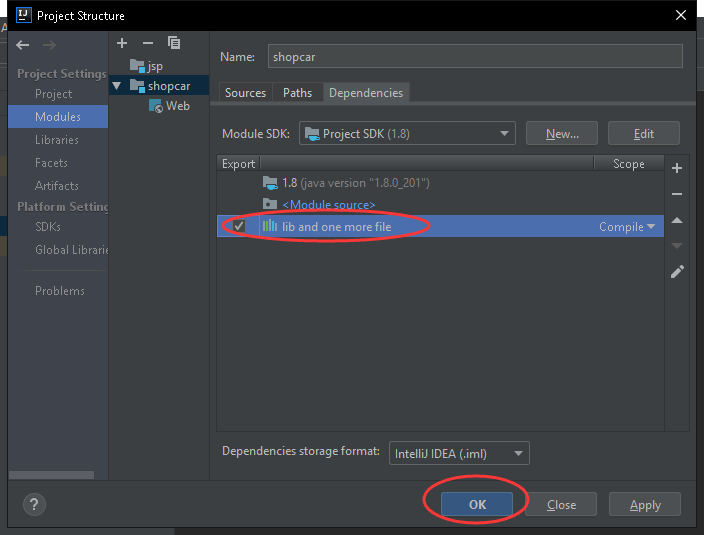Viewport: 704px width, 535px height.
Task: Toggle Export checkbox for lib dependency
Action: click(x=238, y=226)
